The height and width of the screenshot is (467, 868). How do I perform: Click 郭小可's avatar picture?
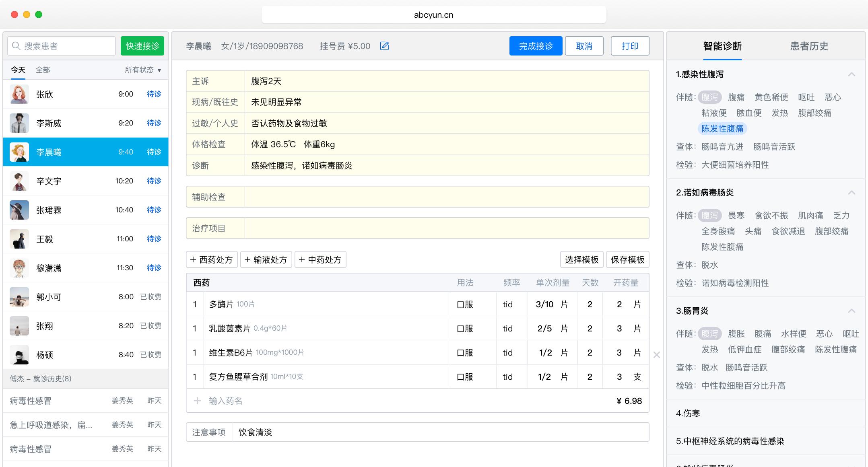click(x=19, y=297)
